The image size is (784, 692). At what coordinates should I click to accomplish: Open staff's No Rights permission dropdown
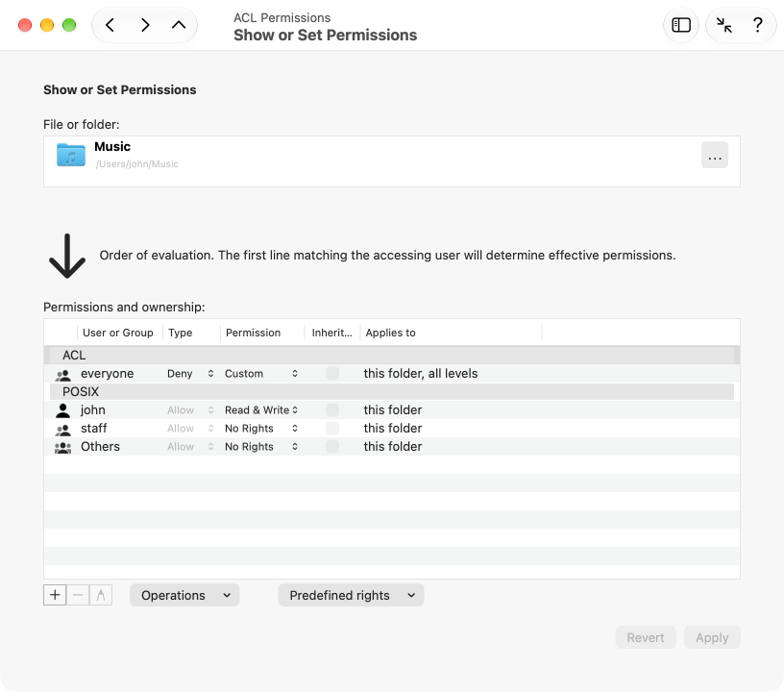pos(261,428)
